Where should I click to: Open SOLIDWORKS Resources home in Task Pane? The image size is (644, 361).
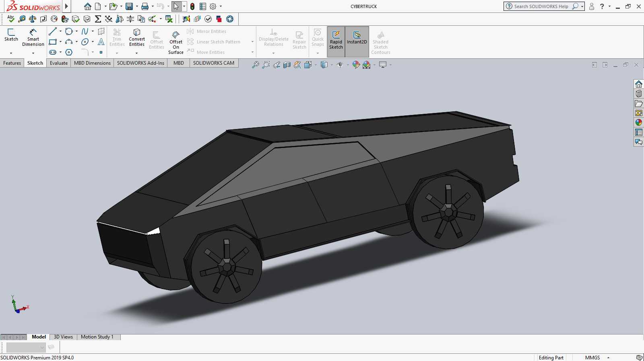(x=639, y=84)
